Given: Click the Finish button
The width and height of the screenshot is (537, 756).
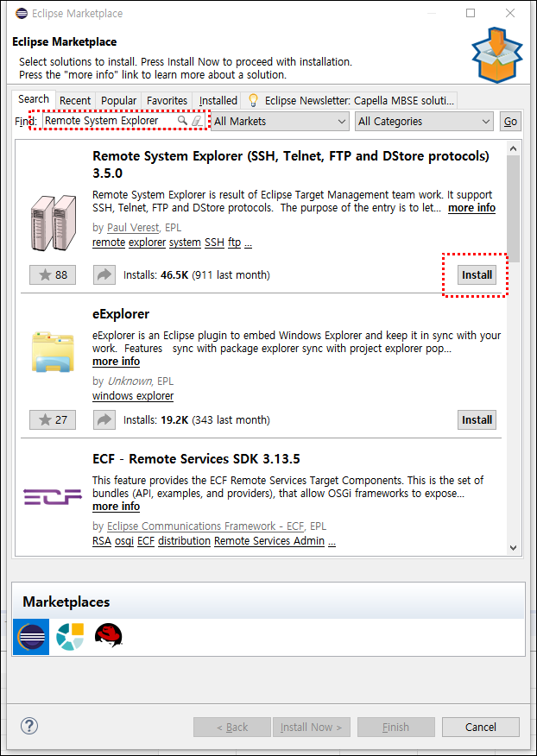Looking at the screenshot, I should [x=395, y=727].
